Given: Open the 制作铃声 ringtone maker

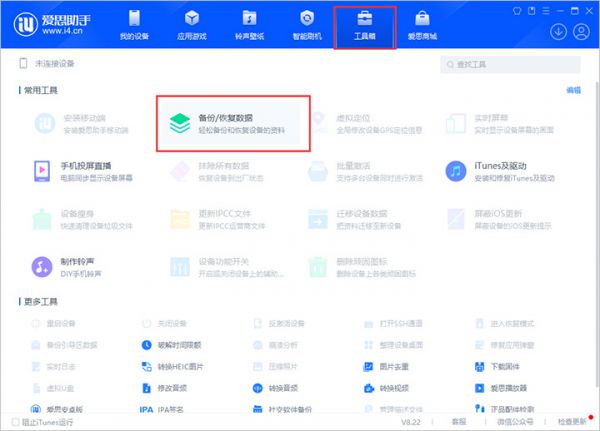Looking at the screenshot, I should pos(42,267).
